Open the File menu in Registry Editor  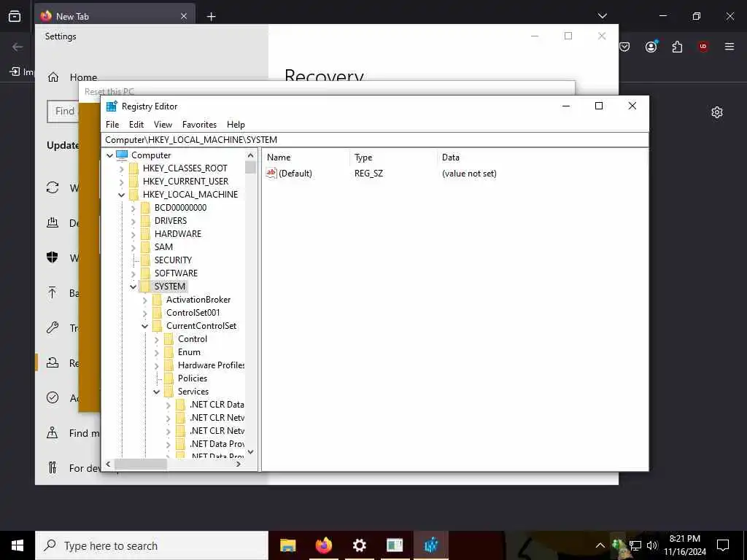click(112, 124)
